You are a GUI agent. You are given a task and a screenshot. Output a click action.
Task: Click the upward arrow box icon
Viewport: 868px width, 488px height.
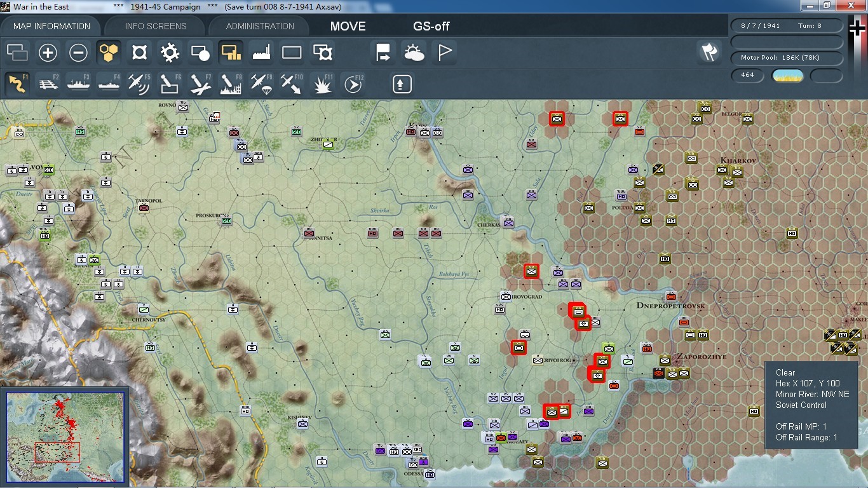(x=402, y=84)
